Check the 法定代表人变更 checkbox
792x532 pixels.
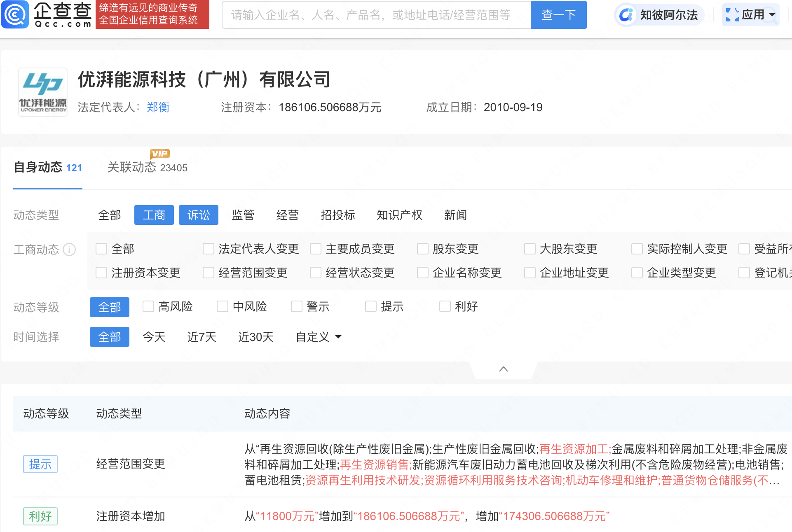tap(209, 249)
